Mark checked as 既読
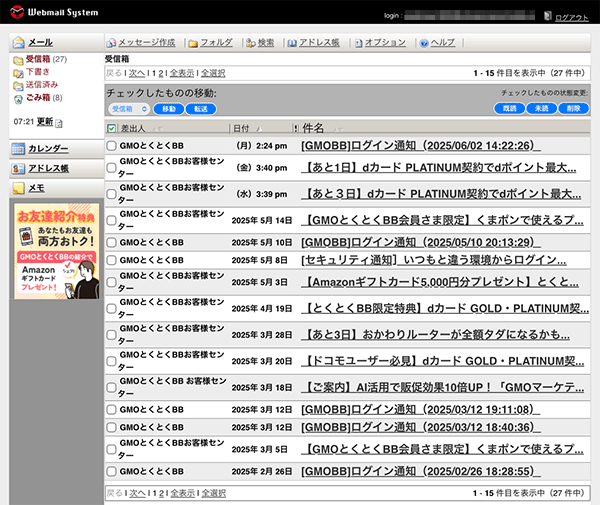The width and height of the screenshot is (600, 505). pyautogui.click(x=509, y=109)
